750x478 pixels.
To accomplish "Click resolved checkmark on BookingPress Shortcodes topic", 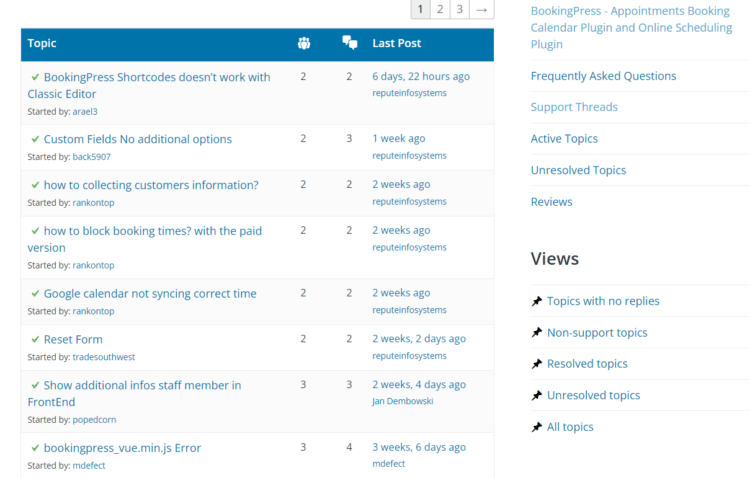I will click(35, 77).
